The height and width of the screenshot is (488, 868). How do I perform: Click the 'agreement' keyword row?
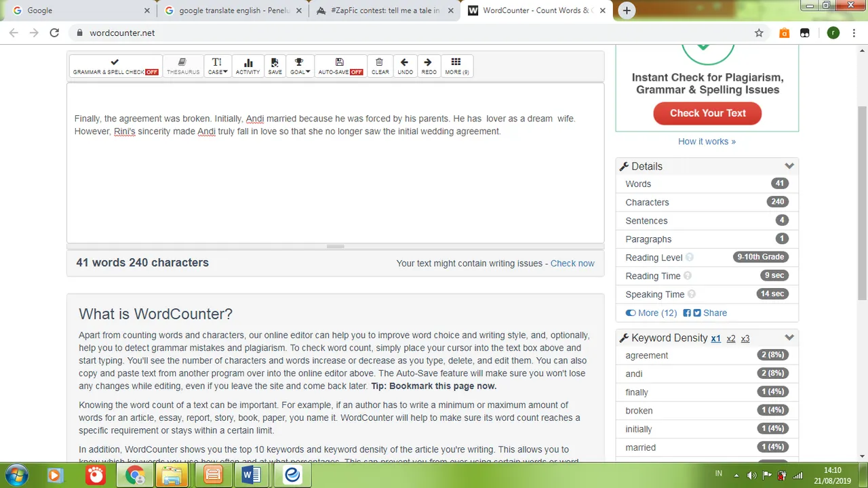tap(707, 355)
